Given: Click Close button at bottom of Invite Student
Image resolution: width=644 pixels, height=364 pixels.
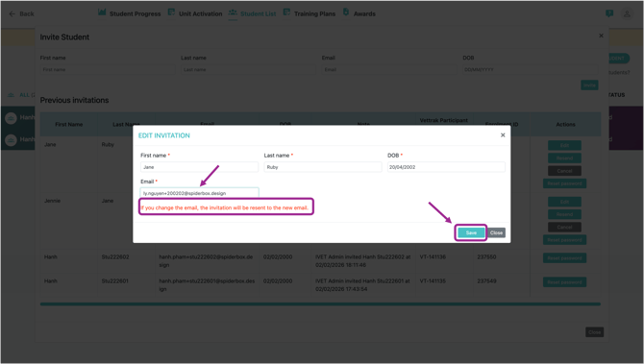Looking at the screenshot, I should [x=594, y=332].
